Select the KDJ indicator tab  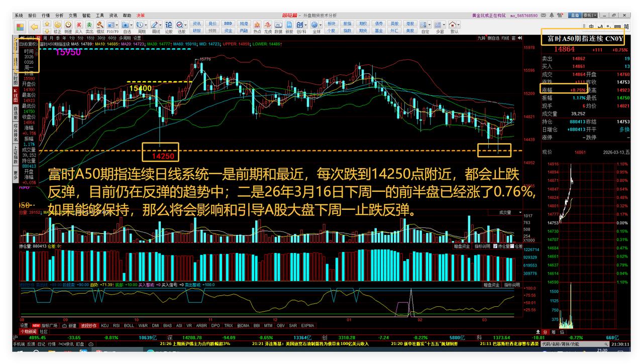click(x=104, y=325)
